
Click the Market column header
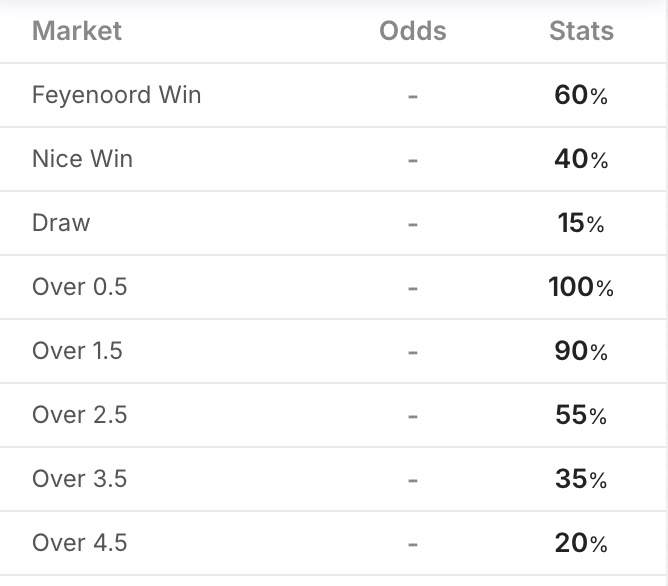77,31
